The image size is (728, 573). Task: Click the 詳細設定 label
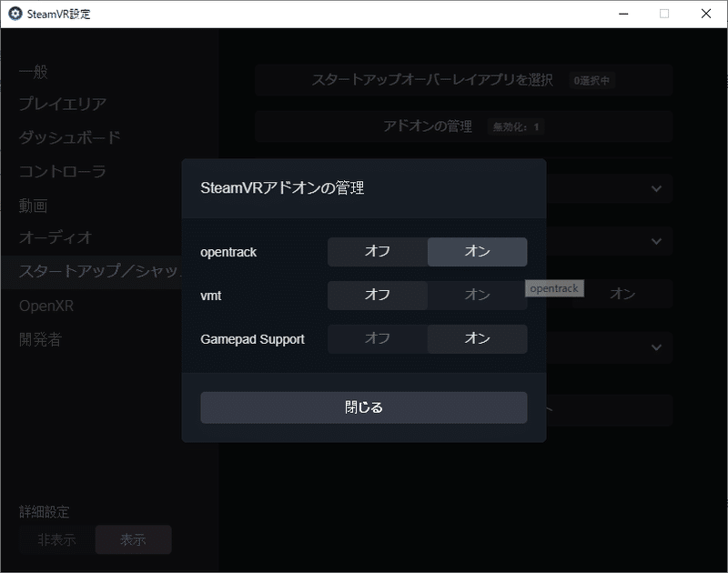pos(44,512)
